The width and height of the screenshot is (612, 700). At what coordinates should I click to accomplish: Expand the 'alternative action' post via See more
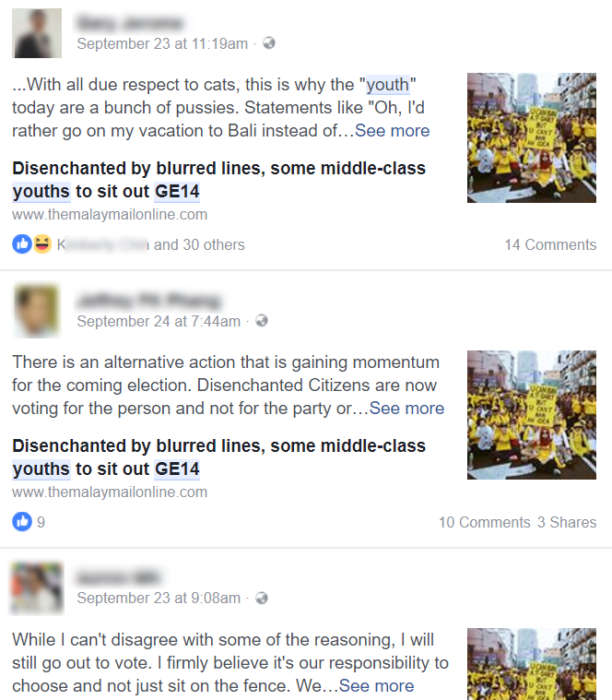[x=406, y=408]
